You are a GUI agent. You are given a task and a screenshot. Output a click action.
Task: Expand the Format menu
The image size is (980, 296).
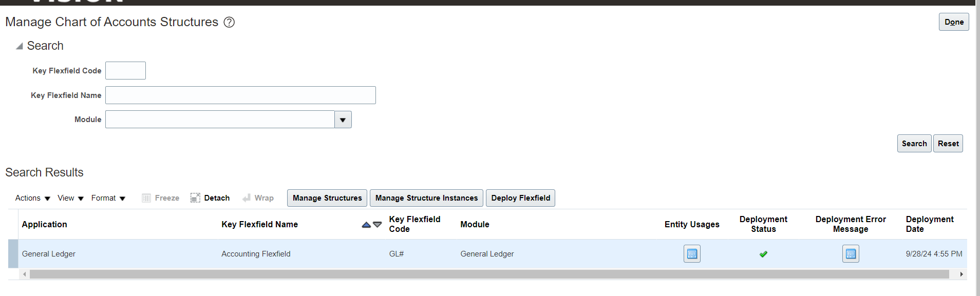coord(108,198)
